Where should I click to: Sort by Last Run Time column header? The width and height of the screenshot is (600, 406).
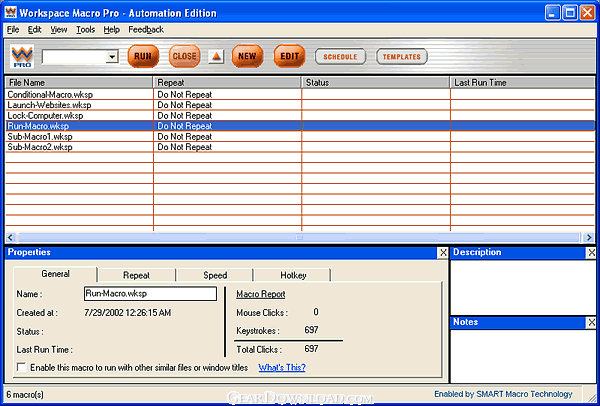(x=523, y=83)
